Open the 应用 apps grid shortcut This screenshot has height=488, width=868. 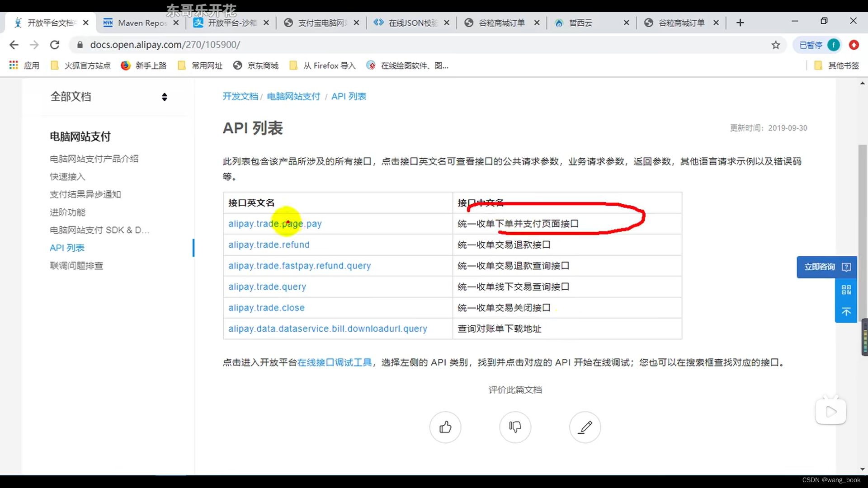[x=24, y=66]
